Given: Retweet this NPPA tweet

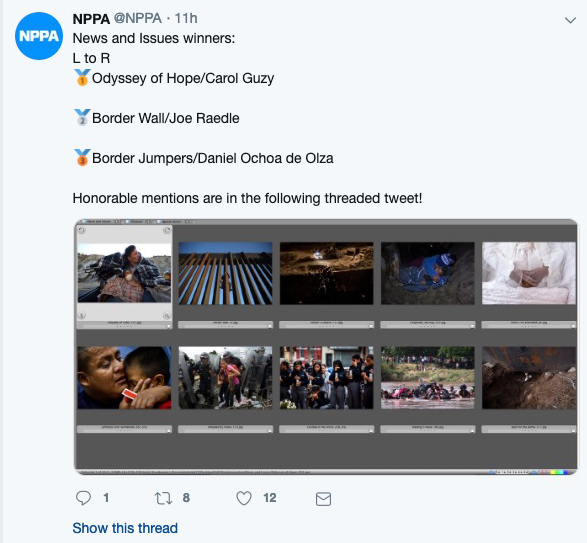Looking at the screenshot, I should tap(163, 498).
